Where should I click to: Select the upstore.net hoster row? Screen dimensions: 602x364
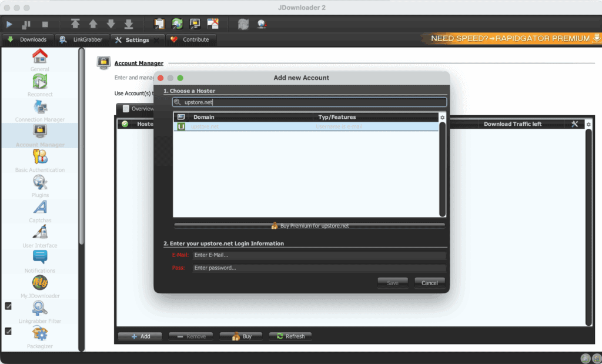point(306,126)
